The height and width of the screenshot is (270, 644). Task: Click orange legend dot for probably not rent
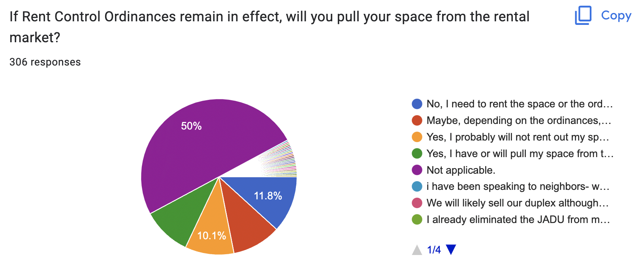point(417,137)
